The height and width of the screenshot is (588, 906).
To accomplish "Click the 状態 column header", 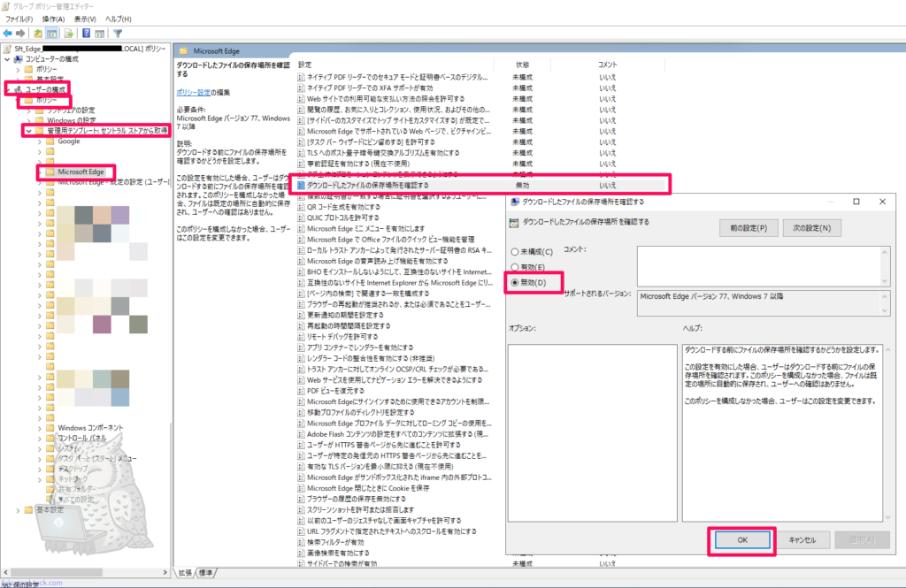I will 522,65.
